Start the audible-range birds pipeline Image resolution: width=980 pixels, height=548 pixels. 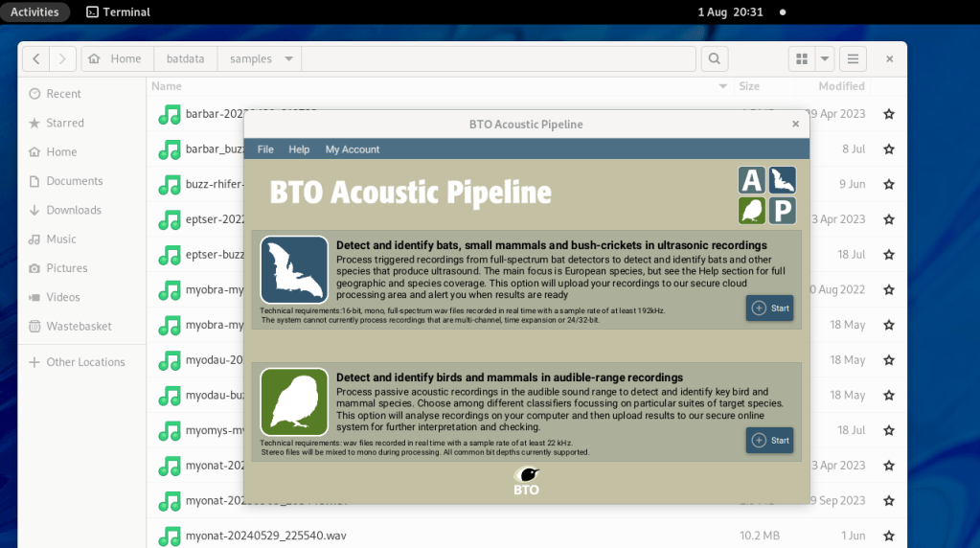click(769, 441)
